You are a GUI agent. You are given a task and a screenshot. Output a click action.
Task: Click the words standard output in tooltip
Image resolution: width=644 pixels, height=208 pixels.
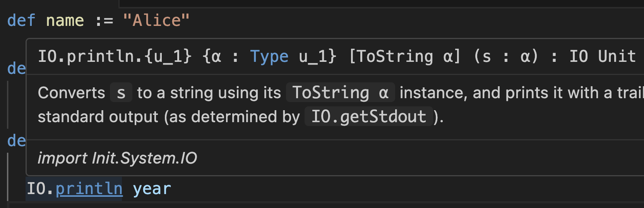click(x=98, y=117)
